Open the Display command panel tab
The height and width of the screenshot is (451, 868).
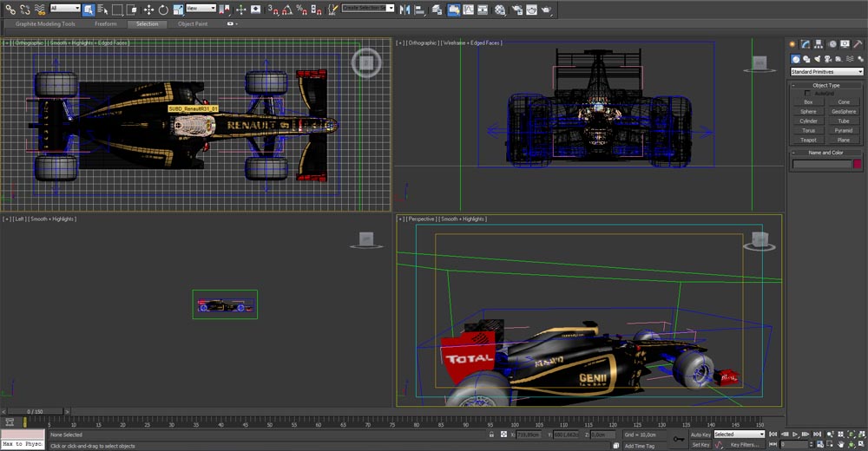(x=845, y=44)
